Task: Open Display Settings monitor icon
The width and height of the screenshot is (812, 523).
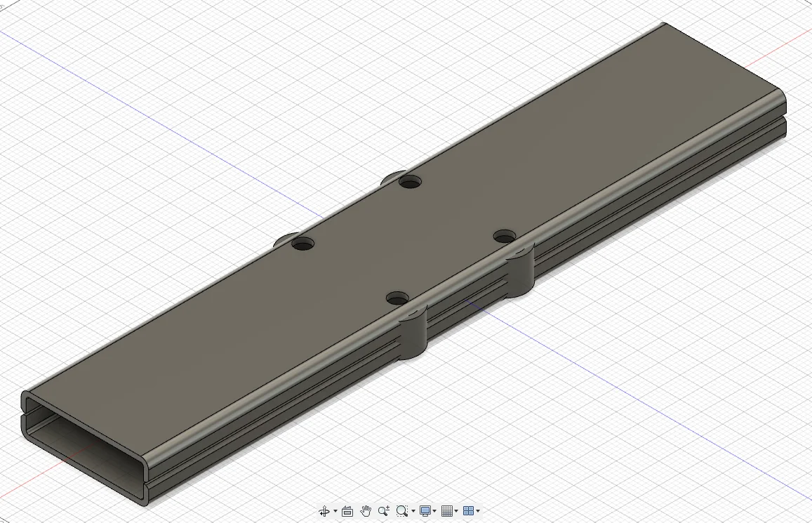Action: (x=425, y=512)
